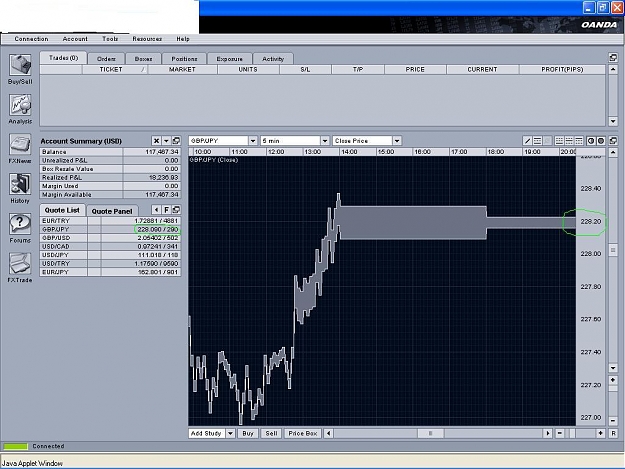Detach the trades table panel
The width and height of the screenshot is (625, 469).
point(613,57)
